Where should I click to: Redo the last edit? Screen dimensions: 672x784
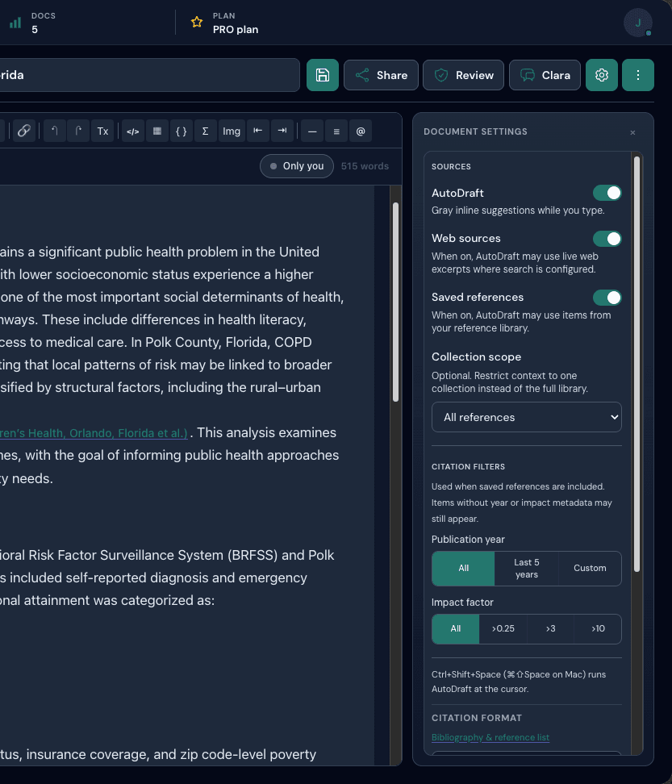tap(77, 131)
